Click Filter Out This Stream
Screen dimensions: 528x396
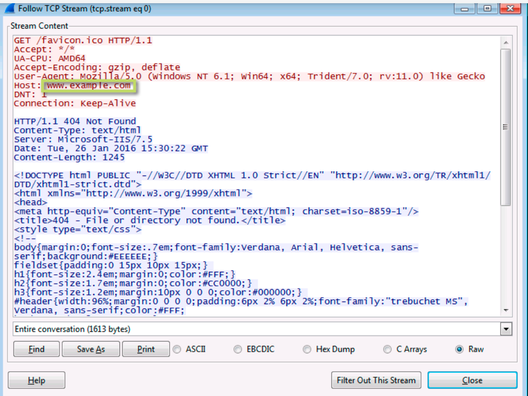click(376, 381)
